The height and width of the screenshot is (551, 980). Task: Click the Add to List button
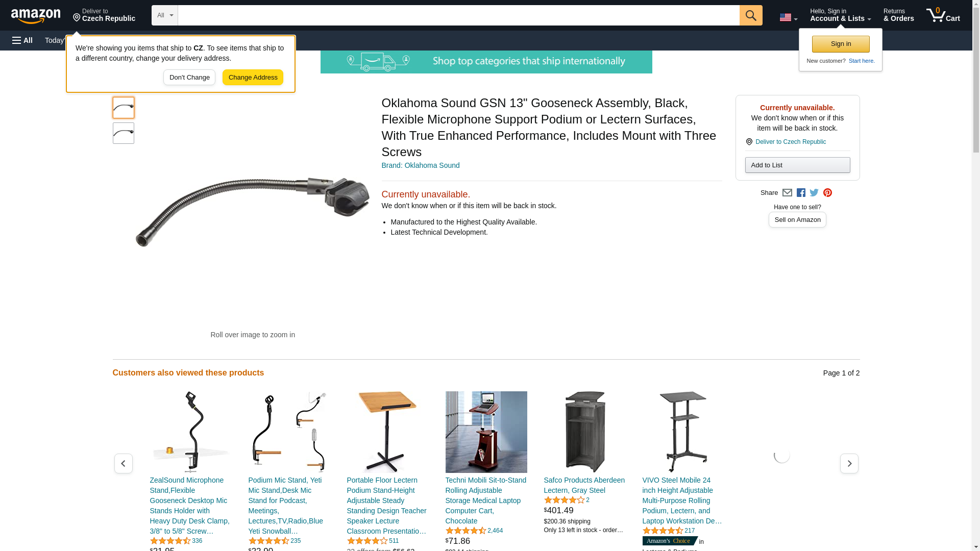(797, 165)
